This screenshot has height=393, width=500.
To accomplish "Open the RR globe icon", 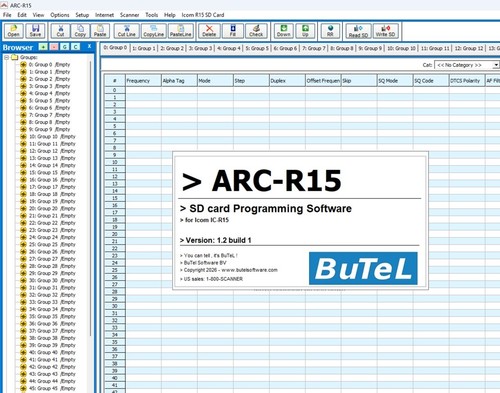I will pyautogui.click(x=330, y=31).
